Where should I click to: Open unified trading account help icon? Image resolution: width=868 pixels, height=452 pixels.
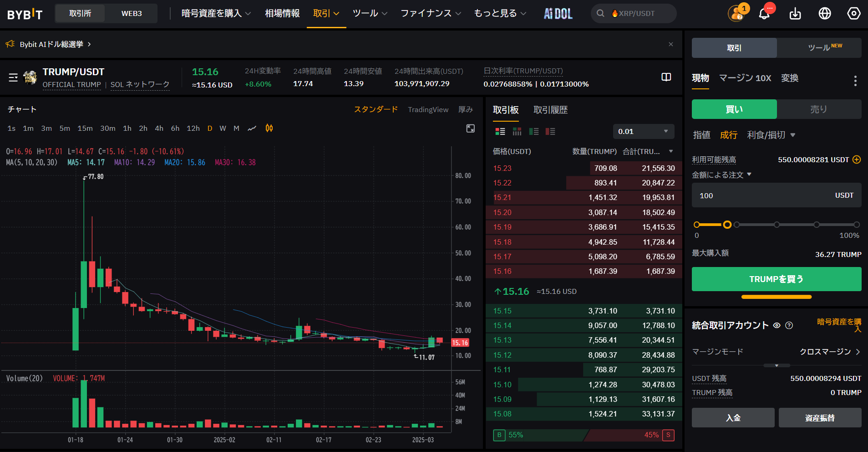click(789, 325)
